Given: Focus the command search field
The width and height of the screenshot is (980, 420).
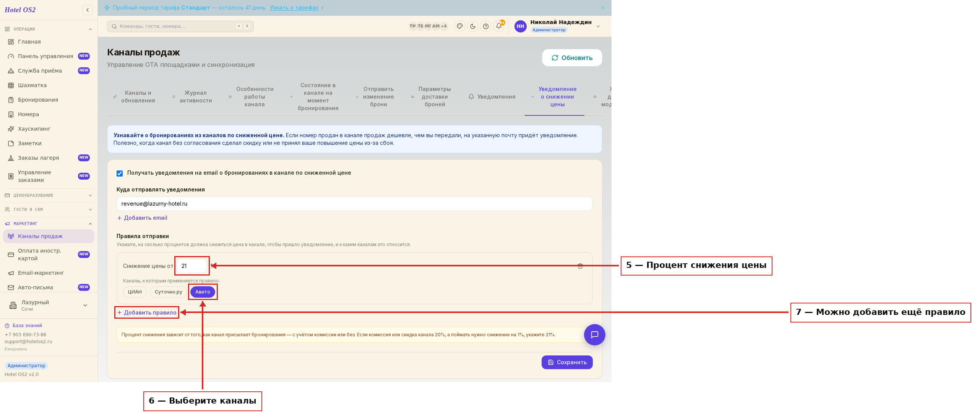Looking at the screenshot, I should click(x=180, y=26).
